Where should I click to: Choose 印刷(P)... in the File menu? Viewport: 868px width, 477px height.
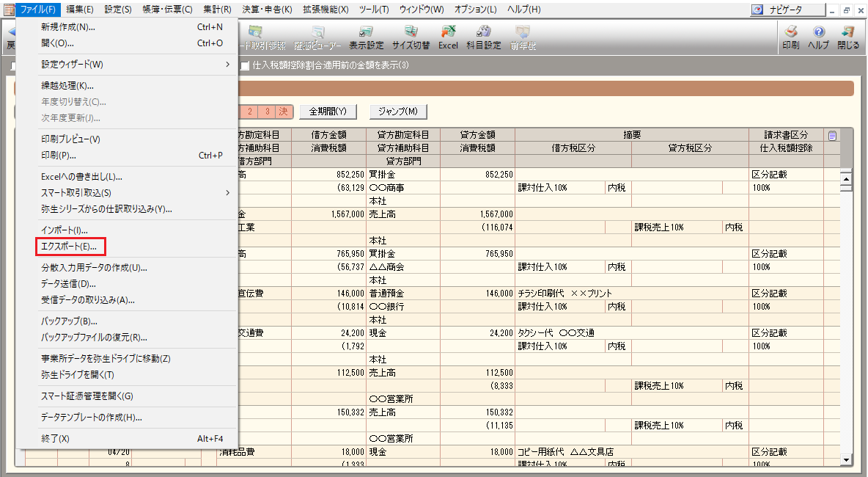pos(137,155)
